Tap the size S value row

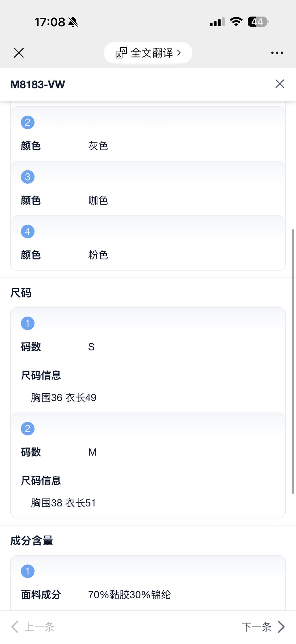click(91, 347)
